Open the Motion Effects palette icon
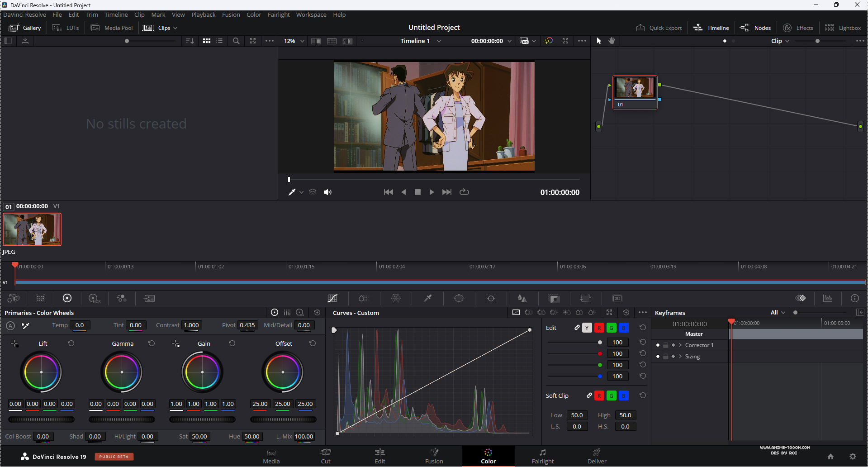The width and height of the screenshot is (868, 467). [x=149, y=298]
